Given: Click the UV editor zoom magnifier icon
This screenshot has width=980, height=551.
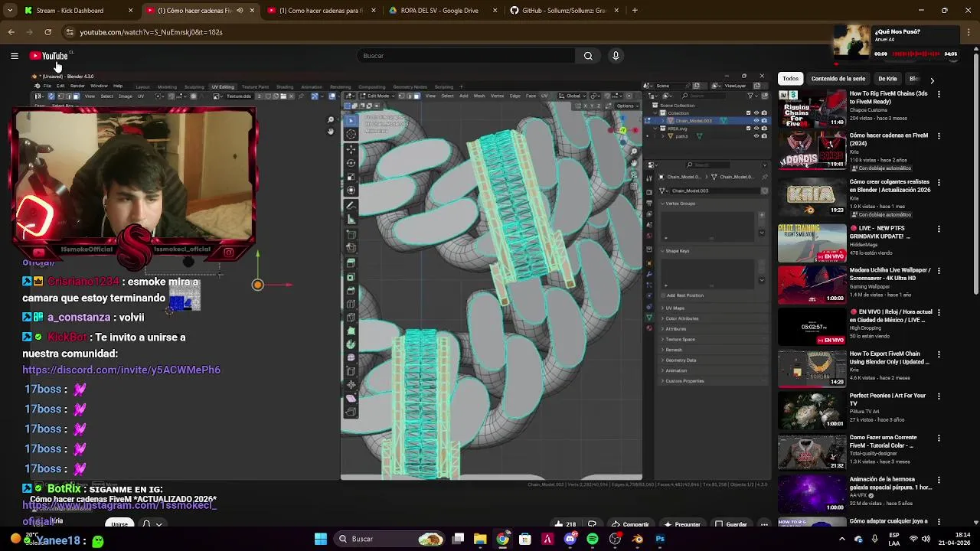Looking at the screenshot, I should pyautogui.click(x=331, y=120).
